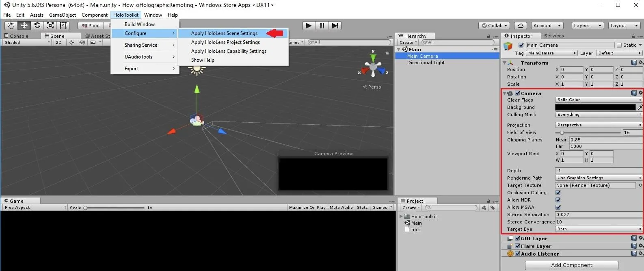Viewport: 644px width, 271px height.
Task: Open the Clear Flags dropdown
Action: click(x=599, y=100)
